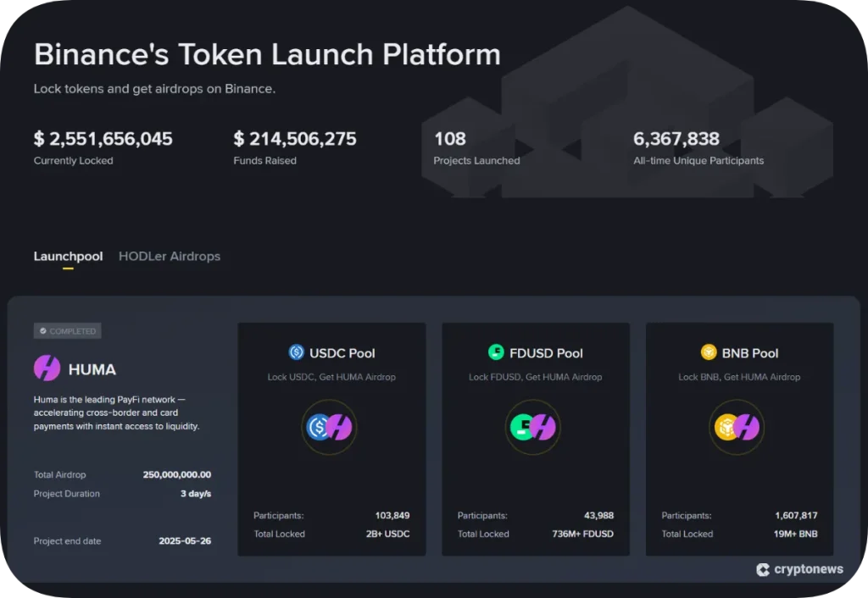868x598 pixels.
Task: Click the 'cryptonews' wordmark text
Action: (x=809, y=568)
